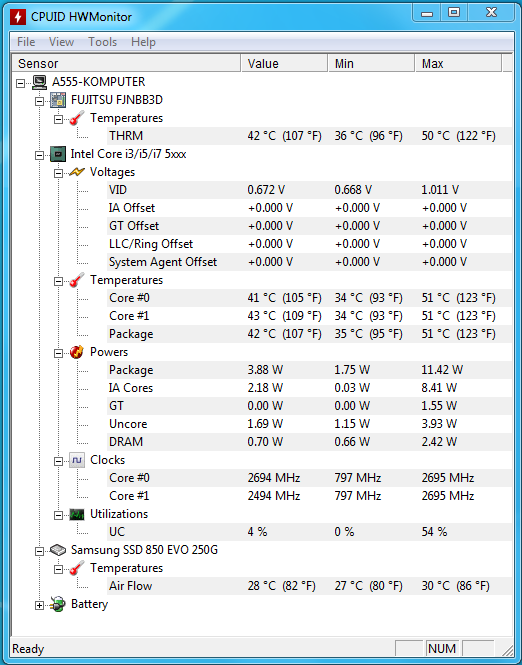Click the Max column header
Viewport: 522px width, 665px height.
click(458, 64)
